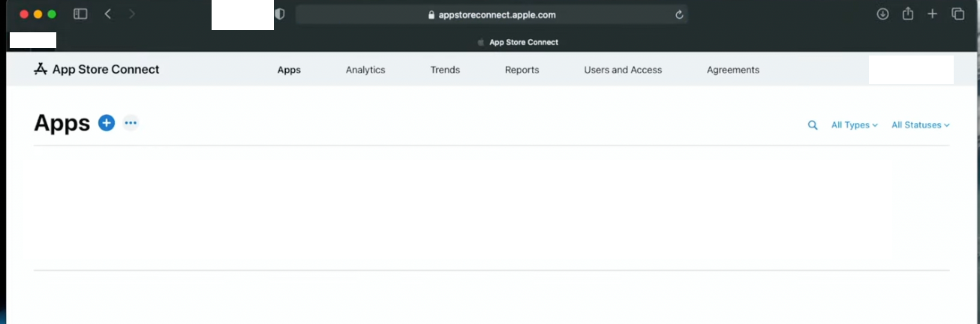Go to the Apps tab
Screen dimensions: 980x324
tap(289, 70)
